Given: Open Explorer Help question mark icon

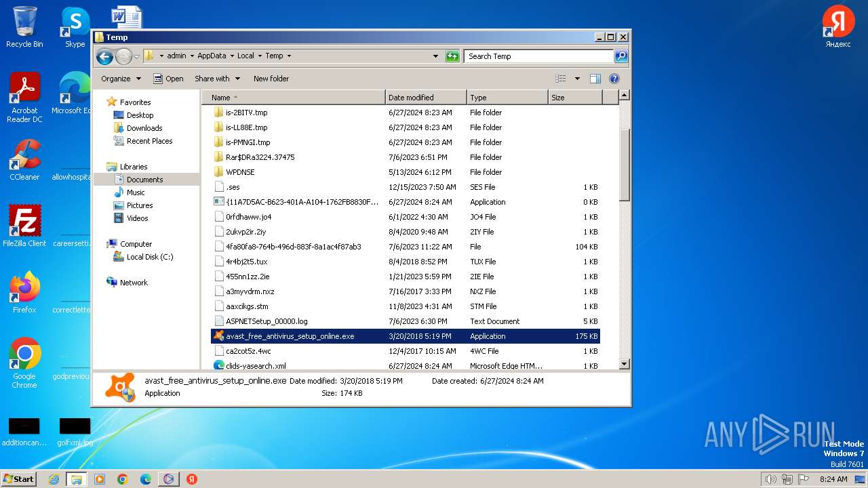Looking at the screenshot, I should [x=614, y=79].
